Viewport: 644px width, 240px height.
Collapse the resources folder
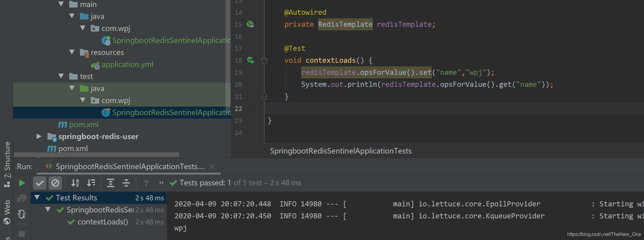tap(72, 52)
